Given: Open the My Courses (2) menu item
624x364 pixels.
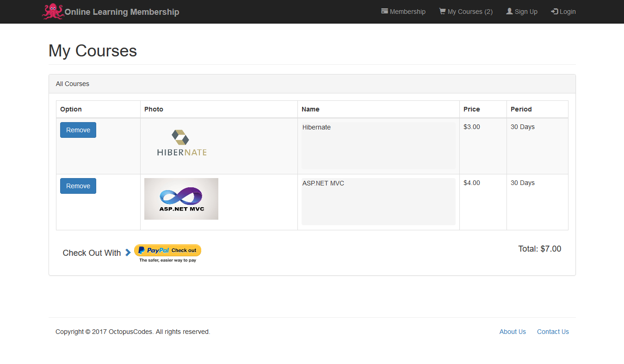Looking at the screenshot, I should pyautogui.click(x=470, y=12).
